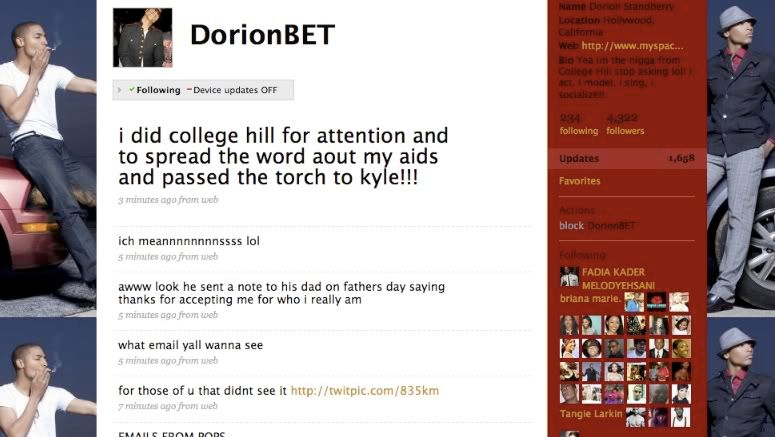The width and height of the screenshot is (775, 437).
Task: Toggle the Following status button
Action: click(155, 90)
